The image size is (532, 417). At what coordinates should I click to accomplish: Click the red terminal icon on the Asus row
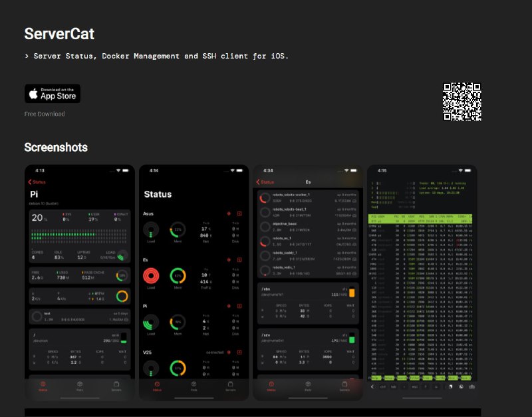[239, 213]
